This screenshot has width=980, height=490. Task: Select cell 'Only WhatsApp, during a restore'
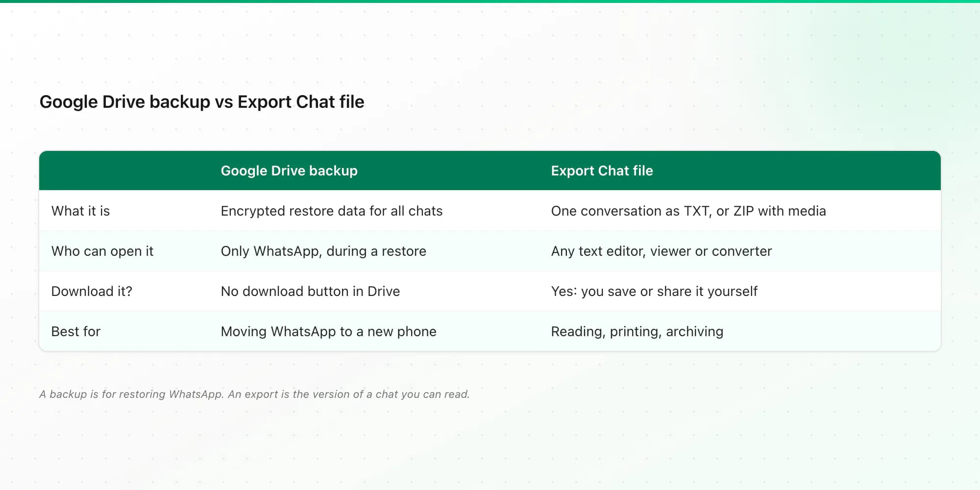(x=323, y=251)
